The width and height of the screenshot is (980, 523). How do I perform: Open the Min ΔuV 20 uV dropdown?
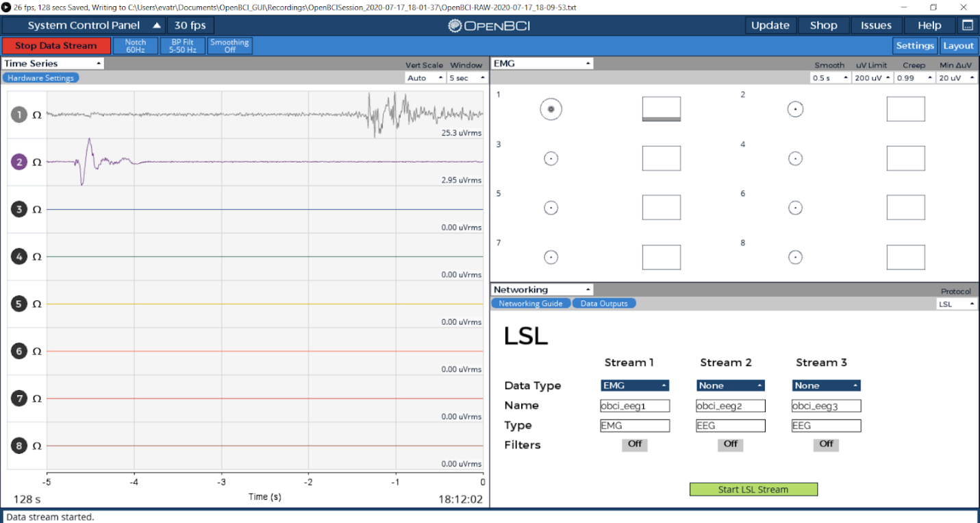(957, 78)
